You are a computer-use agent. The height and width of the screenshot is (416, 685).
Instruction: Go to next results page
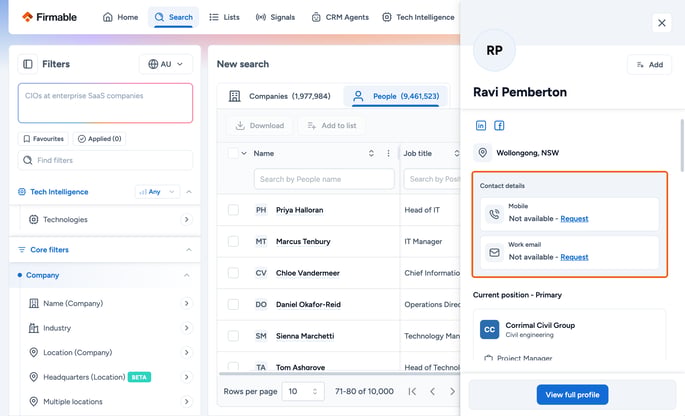click(452, 392)
